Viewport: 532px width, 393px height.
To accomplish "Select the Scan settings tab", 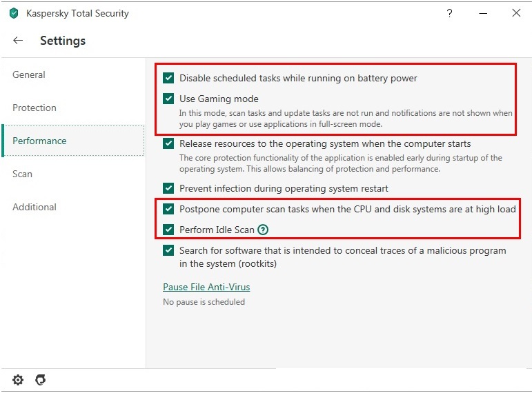I will [23, 174].
